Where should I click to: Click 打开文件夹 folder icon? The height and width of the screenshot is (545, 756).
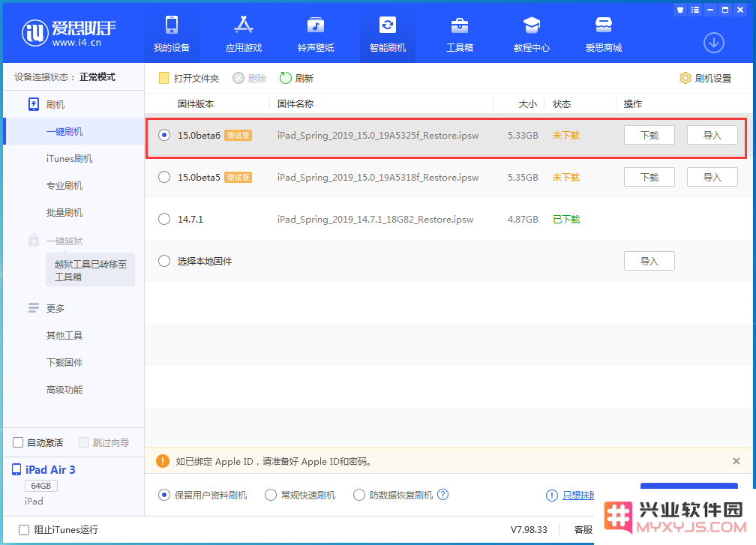pyautogui.click(x=164, y=78)
